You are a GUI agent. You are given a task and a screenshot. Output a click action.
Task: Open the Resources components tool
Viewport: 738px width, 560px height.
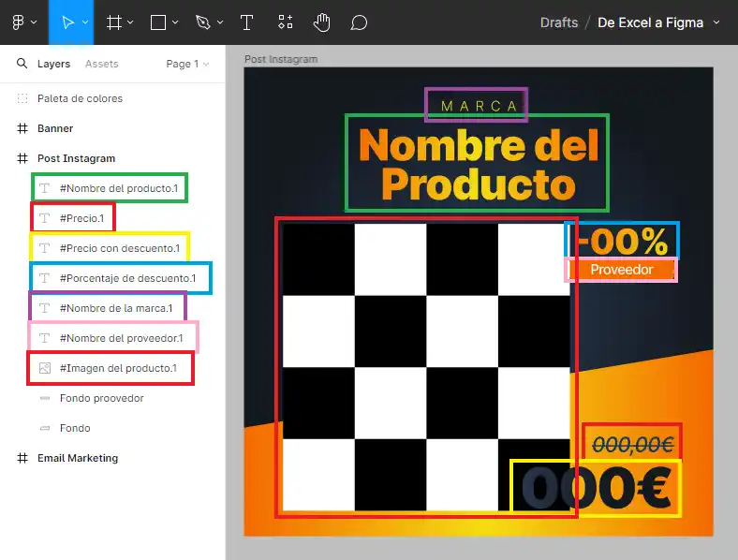point(286,22)
